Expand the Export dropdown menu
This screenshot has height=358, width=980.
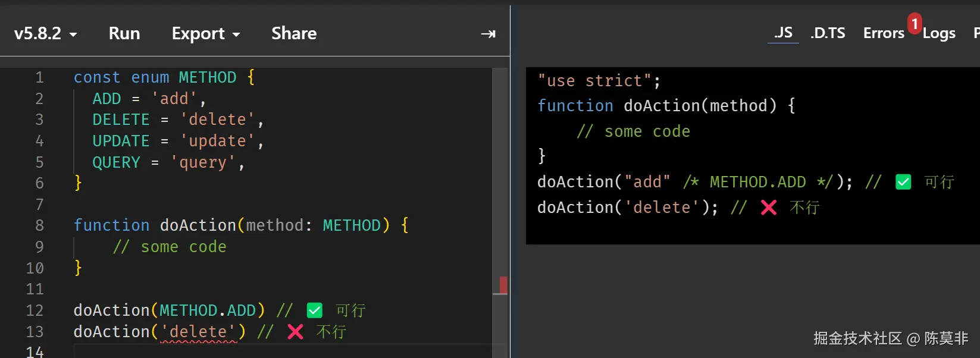(x=206, y=34)
